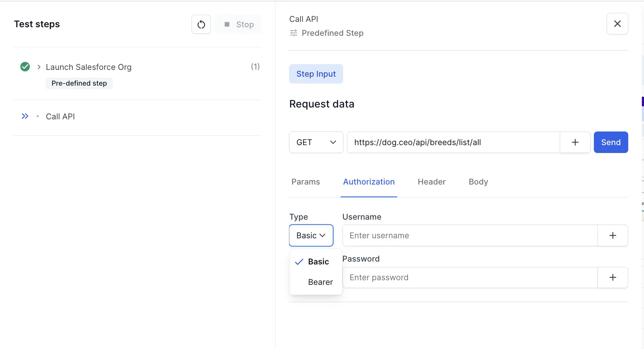Click the plus icon beside the Password field
The image size is (644, 349).
point(613,277)
